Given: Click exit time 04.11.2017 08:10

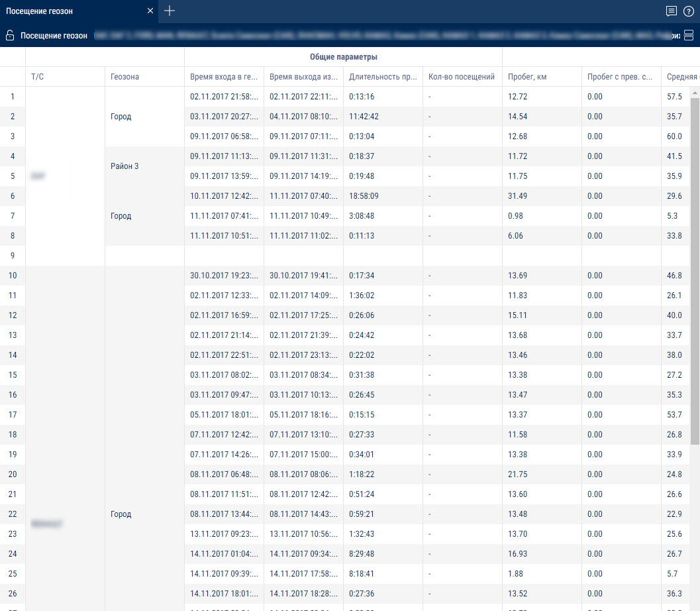Looking at the screenshot, I should coord(303,117).
